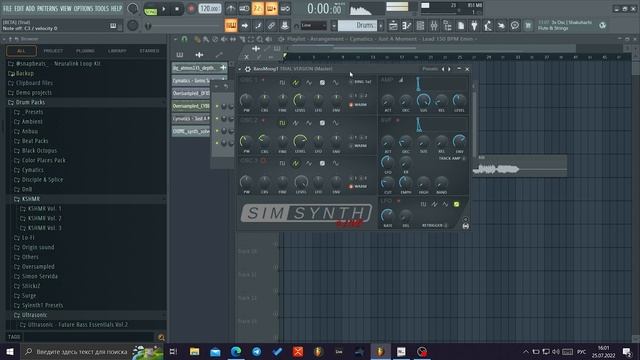640x360 pixels.
Task: Open the Plugin picker plug icon
Action: click(474, 26)
